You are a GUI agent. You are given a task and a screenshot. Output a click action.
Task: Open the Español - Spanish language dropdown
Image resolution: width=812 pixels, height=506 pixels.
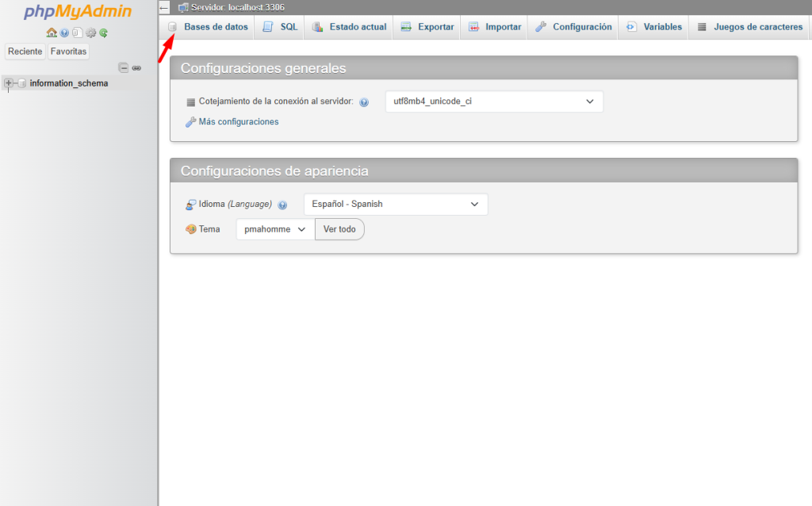[x=396, y=204]
